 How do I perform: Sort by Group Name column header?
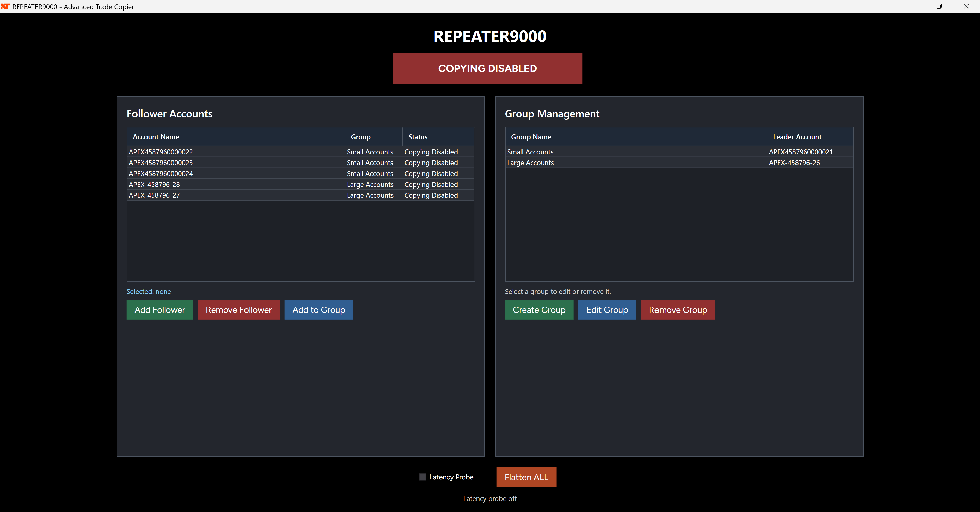636,136
